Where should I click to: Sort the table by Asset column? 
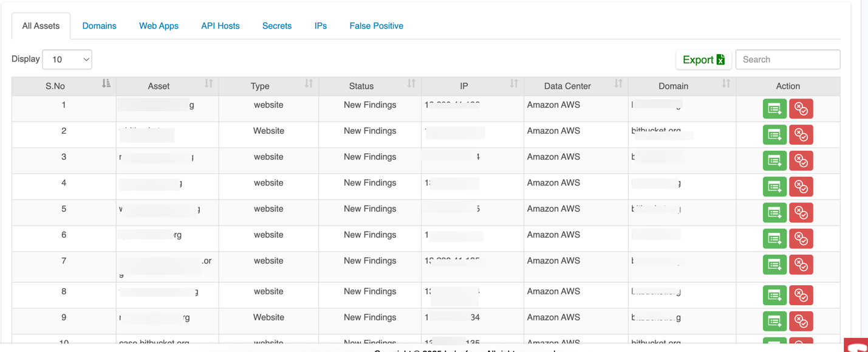208,84
